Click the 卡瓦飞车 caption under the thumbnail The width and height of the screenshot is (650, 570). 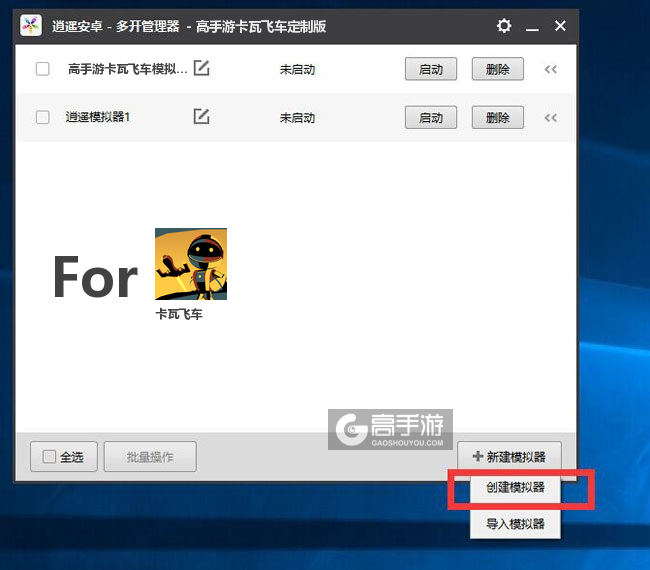[179, 314]
